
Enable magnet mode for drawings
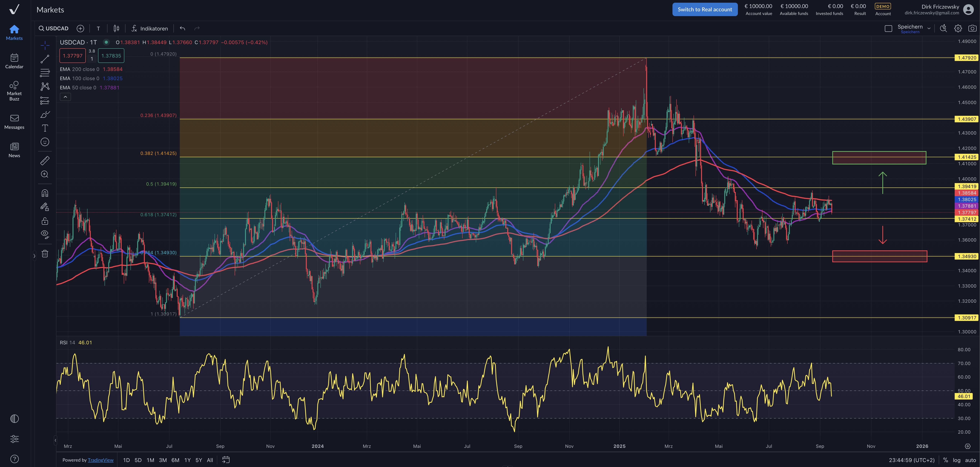coord(45,193)
